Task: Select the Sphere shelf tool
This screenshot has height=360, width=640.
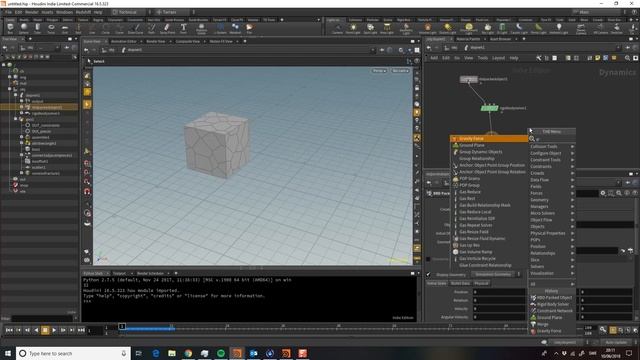Action: tap(24, 28)
